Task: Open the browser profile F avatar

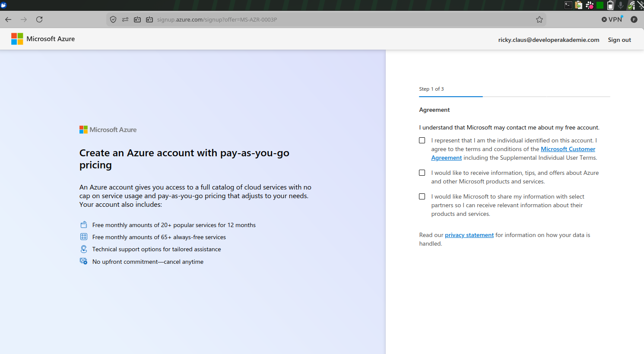Action: click(x=634, y=19)
